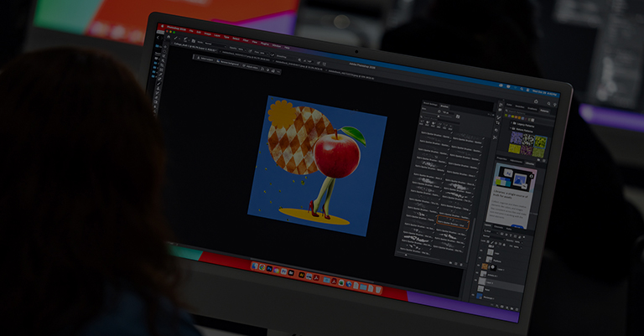Open the Filter menu
This screenshot has height=336, width=644.
click(246, 40)
